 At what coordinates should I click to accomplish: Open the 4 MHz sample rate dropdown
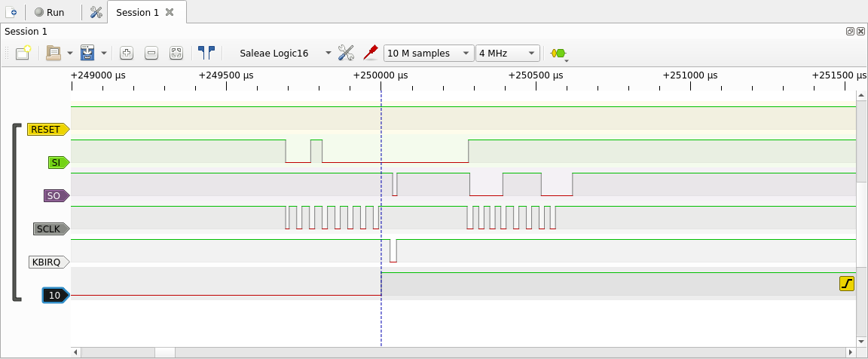[508, 53]
